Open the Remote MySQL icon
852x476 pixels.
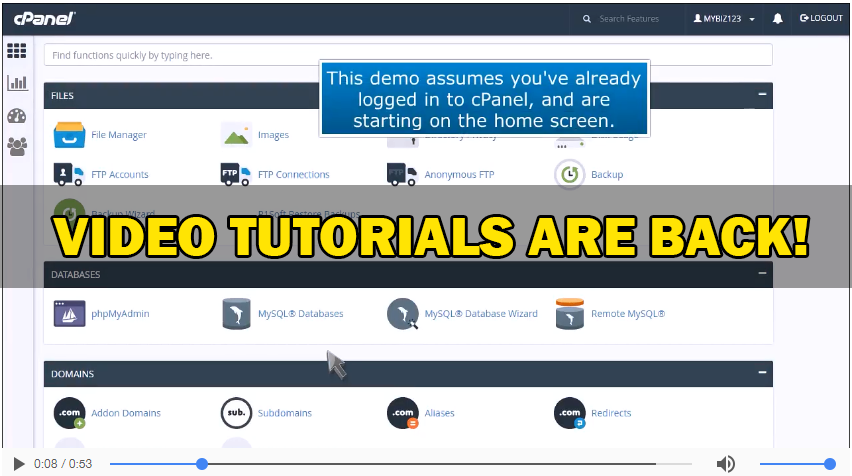pyautogui.click(x=569, y=314)
